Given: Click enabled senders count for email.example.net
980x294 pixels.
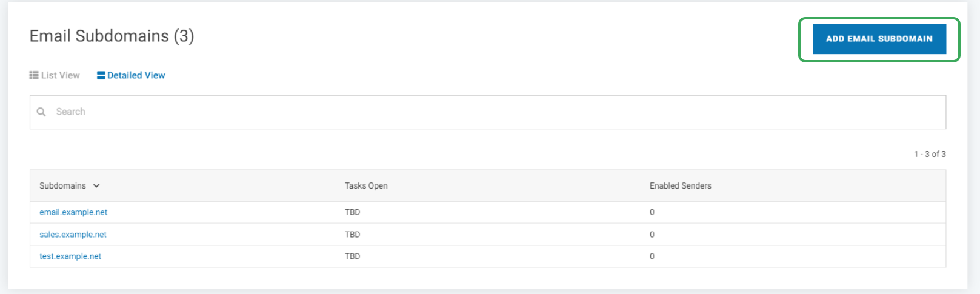Looking at the screenshot, I should coord(652,212).
